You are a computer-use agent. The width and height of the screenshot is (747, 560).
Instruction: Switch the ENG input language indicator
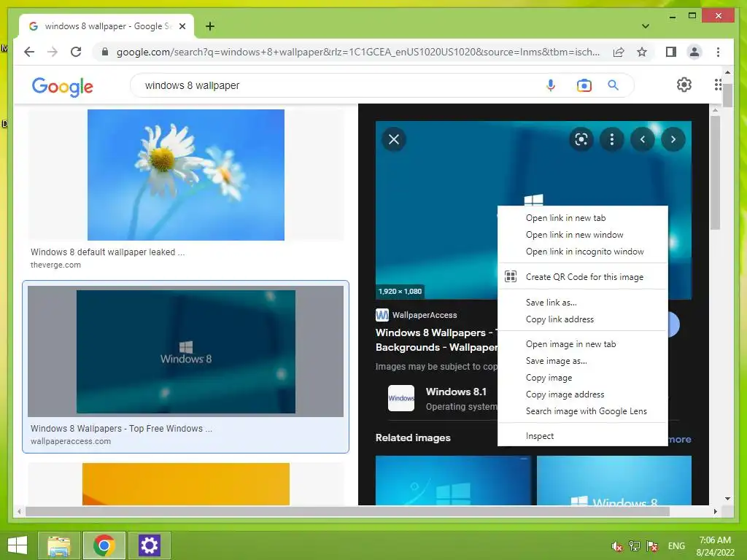click(x=676, y=545)
